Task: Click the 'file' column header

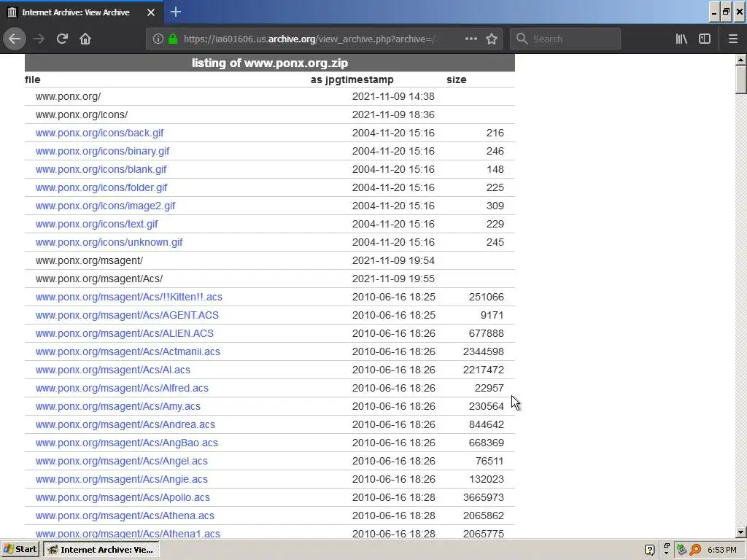Action: pos(32,79)
